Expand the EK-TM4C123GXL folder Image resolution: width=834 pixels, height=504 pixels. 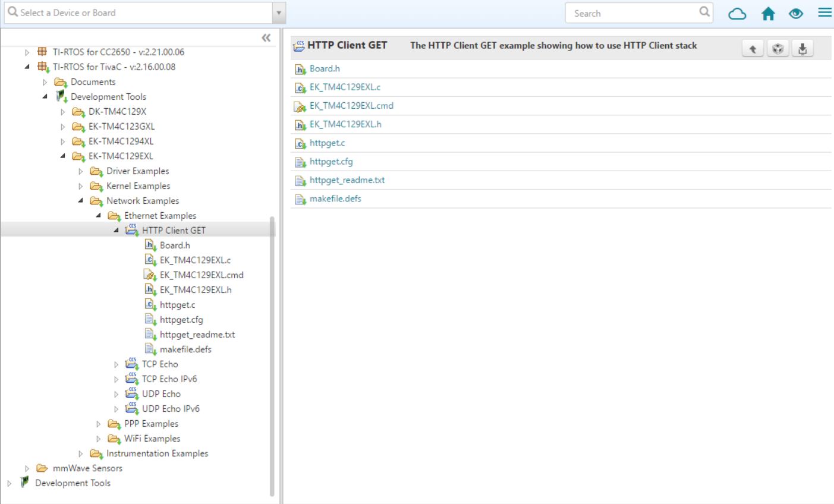pyautogui.click(x=62, y=127)
